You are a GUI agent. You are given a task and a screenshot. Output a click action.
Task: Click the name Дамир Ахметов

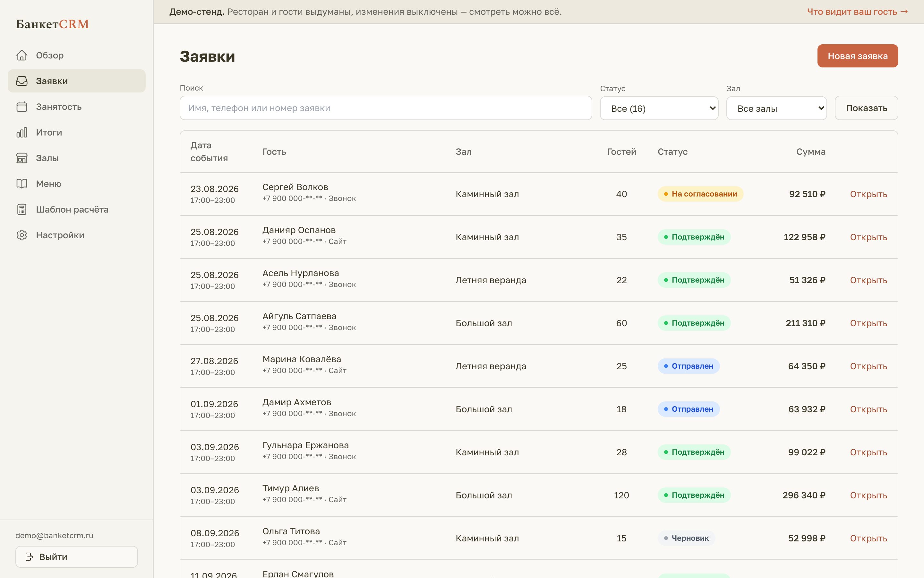[x=297, y=402]
